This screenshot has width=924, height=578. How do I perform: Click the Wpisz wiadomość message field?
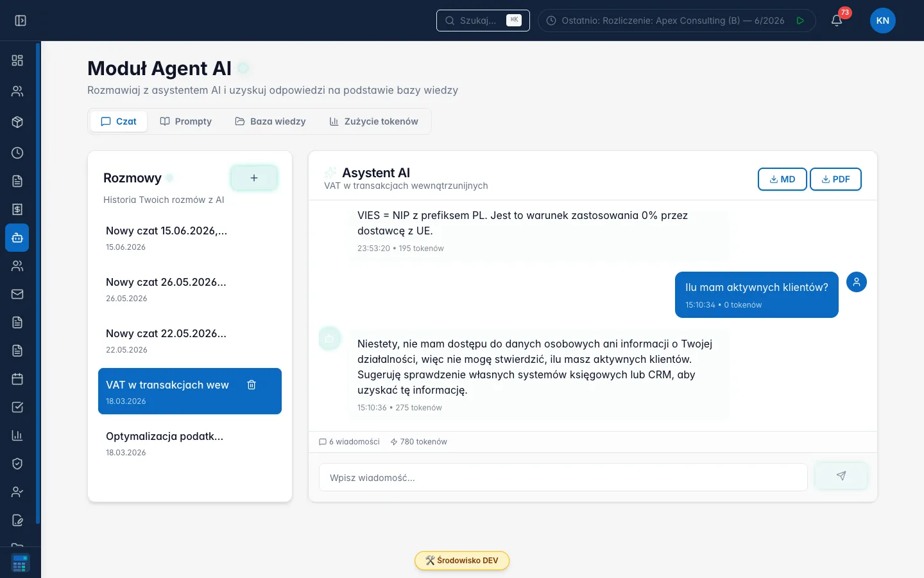click(563, 477)
